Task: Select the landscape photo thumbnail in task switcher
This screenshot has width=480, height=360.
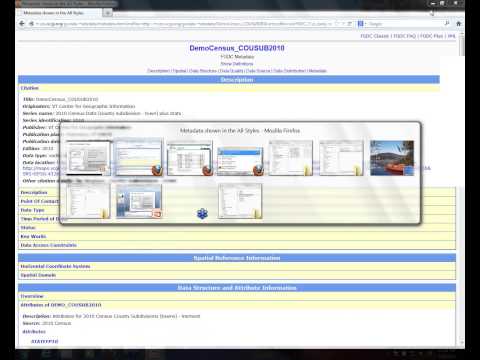Action: 392,158
